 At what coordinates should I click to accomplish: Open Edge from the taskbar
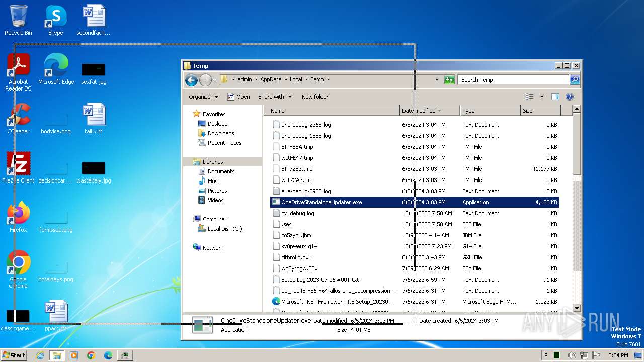[108, 355]
